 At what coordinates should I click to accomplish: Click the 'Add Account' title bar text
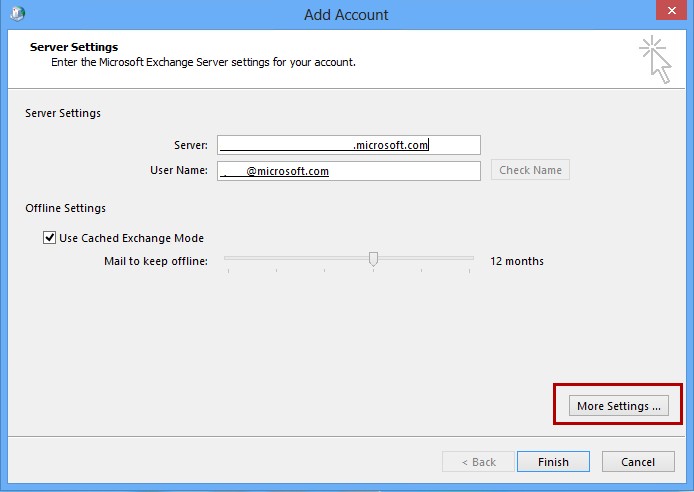[x=346, y=15]
